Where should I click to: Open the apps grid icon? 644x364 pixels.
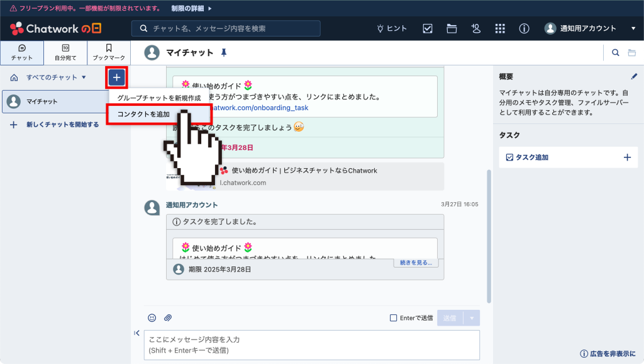tap(500, 28)
